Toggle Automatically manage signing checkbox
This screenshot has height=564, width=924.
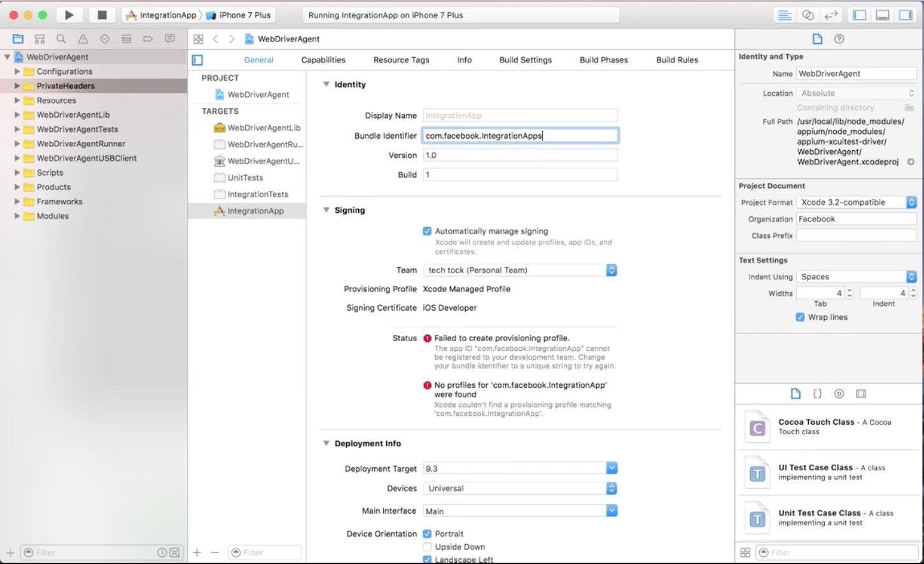tap(427, 231)
